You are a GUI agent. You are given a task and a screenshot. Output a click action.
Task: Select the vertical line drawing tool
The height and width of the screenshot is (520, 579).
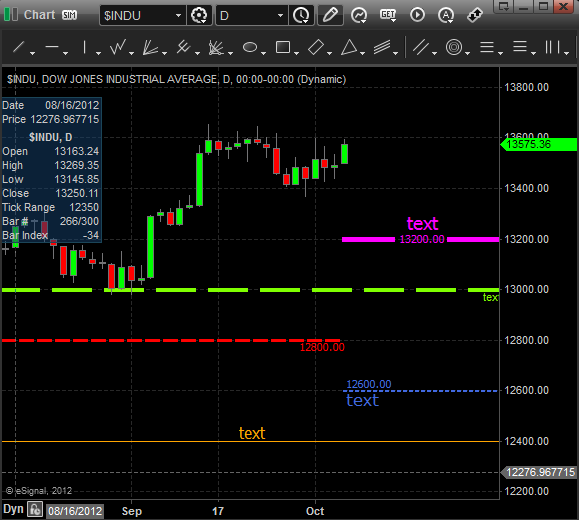pyautogui.click(x=85, y=47)
